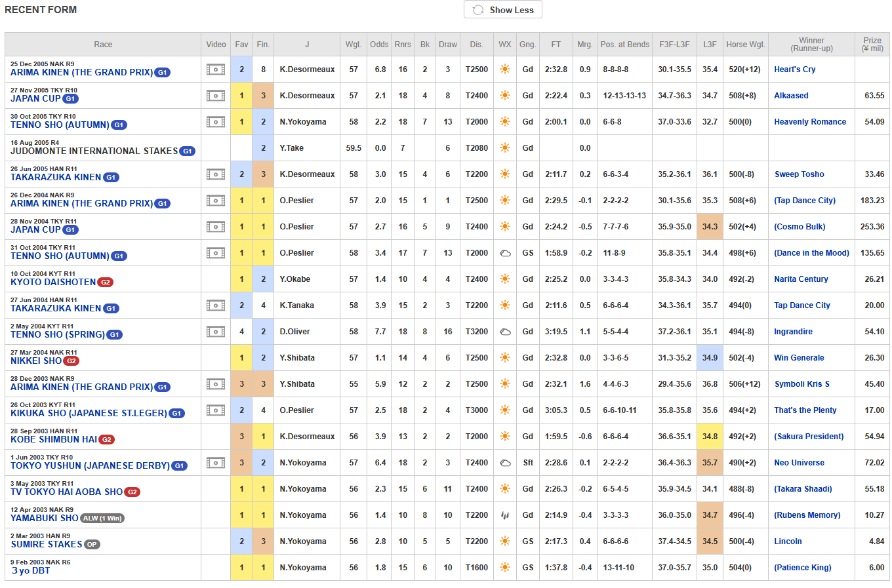Click rain weather icon in Yamabuki Sho row
892x588 pixels.
click(505, 515)
